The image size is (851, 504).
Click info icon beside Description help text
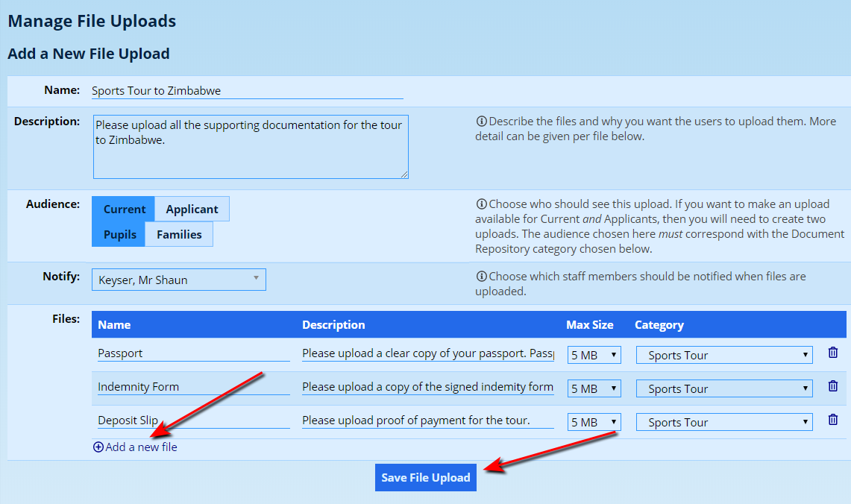pyautogui.click(x=481, y=122)
